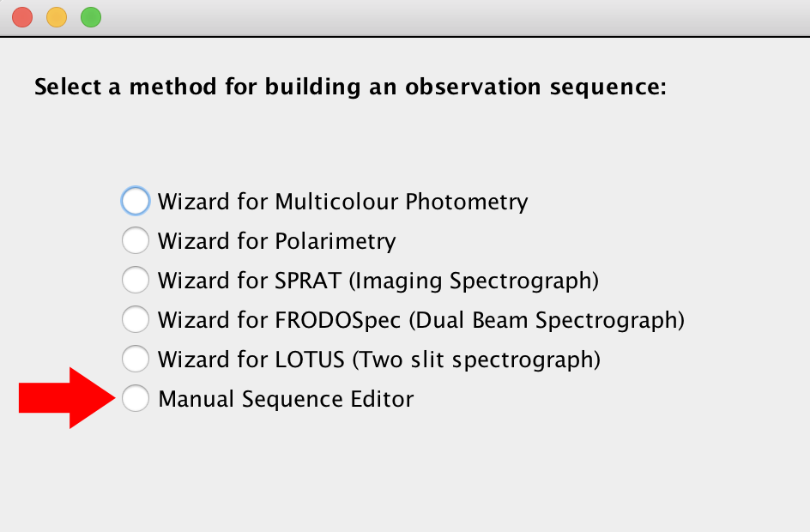Choose the Manual Sequence Editor radio button
The height and width of the screenshot is (532, 810).
pyautogui.click(x=136, y=398)
